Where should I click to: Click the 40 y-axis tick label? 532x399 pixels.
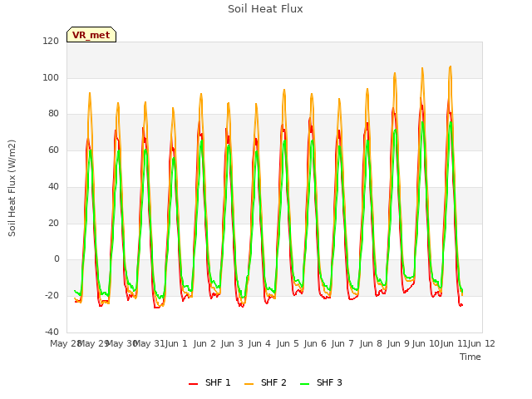pyautogui.click(x=53, y=186)
